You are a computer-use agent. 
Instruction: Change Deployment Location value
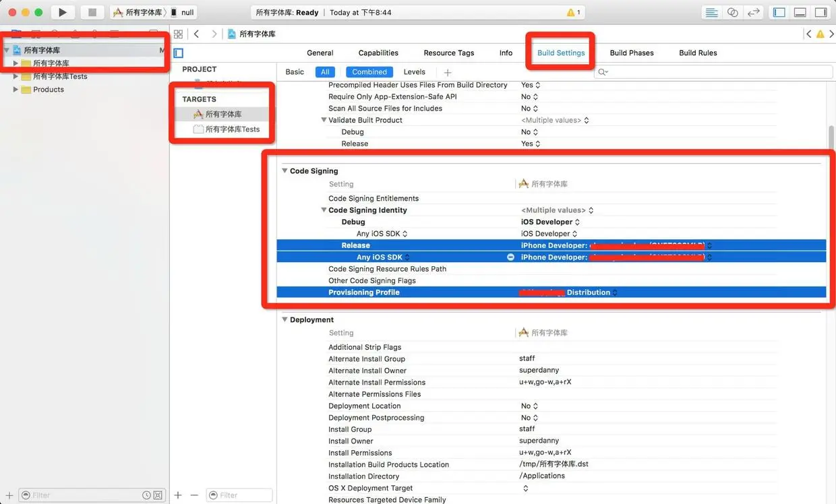point(530,406)
